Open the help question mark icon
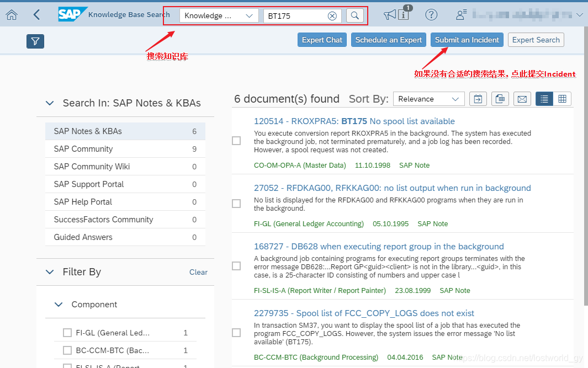588x368 pixels. (x=431, y=15)
